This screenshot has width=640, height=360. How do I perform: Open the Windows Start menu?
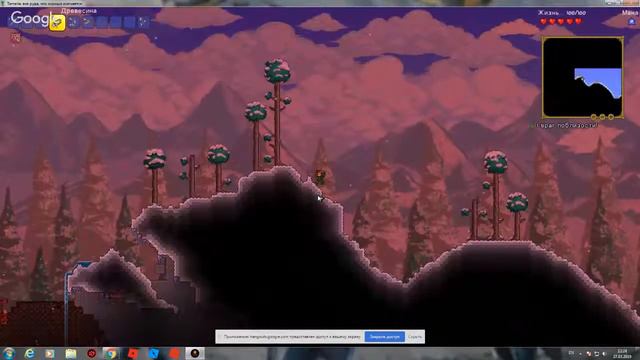point(9,353)
